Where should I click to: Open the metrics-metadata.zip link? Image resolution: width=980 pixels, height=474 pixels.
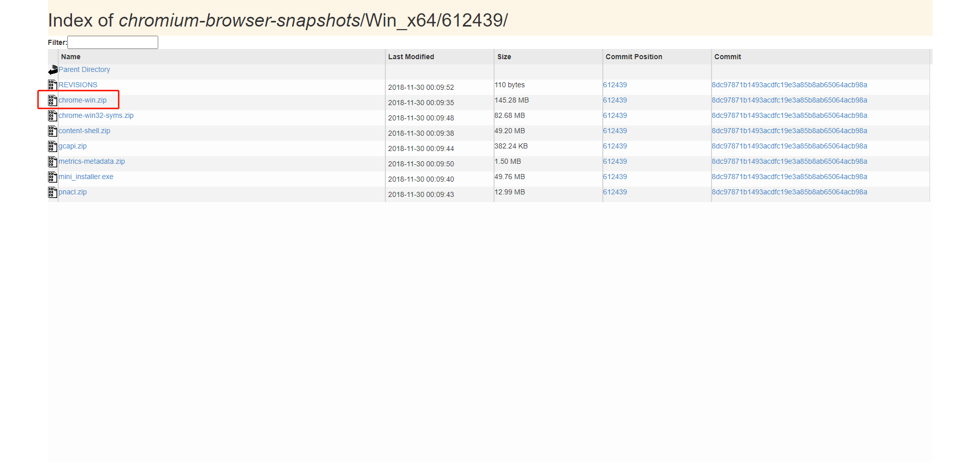(x=92, y=162)
